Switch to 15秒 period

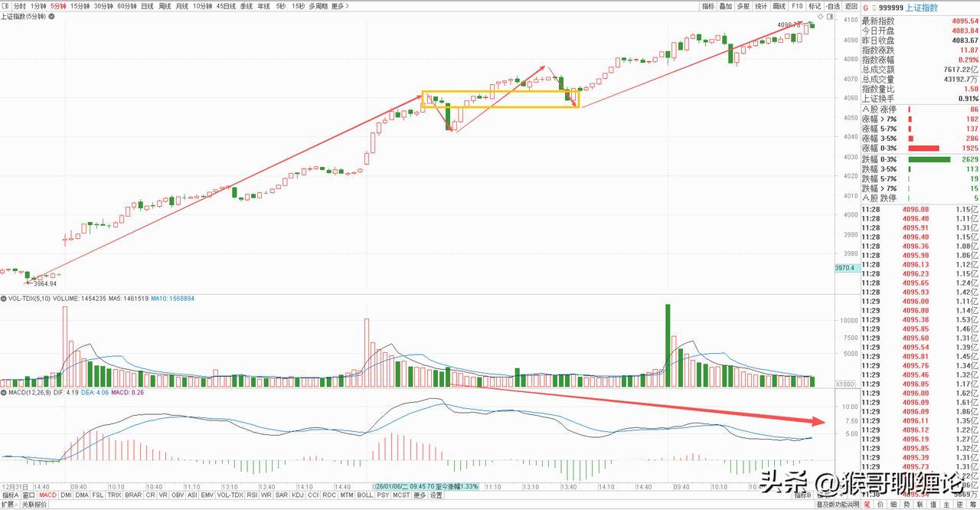[298, 6]
